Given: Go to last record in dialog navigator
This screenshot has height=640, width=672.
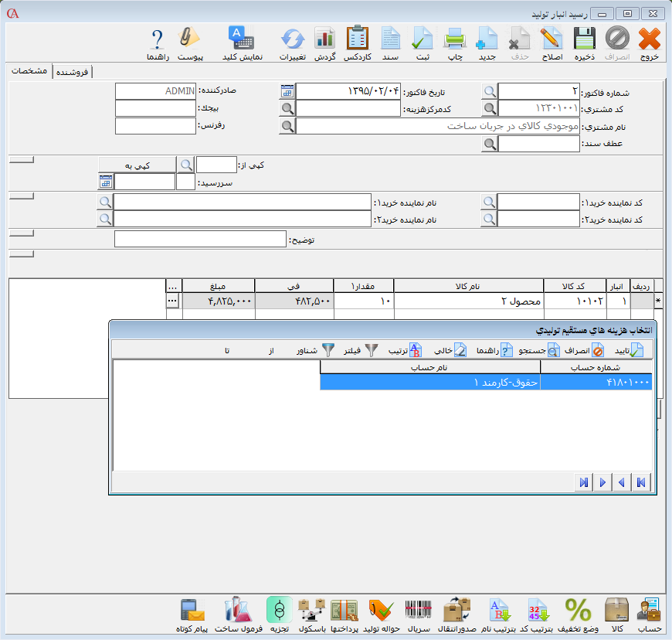Looking at the screenshot, I should point(582,482).
